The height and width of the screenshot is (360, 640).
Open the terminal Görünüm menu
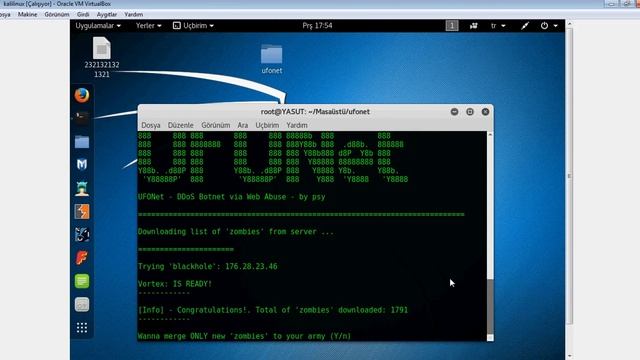click(x=216, y=125)
